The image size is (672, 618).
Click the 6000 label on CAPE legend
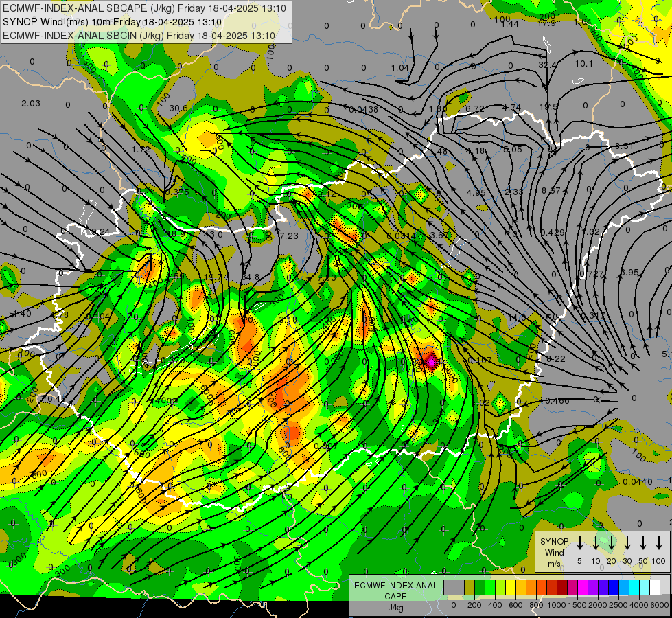click(x=660, y=605)
